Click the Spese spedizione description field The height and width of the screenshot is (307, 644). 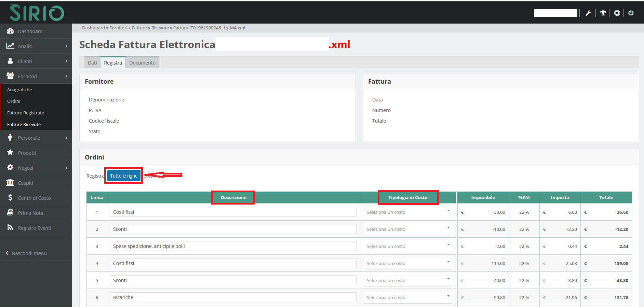tap(233, 246)
